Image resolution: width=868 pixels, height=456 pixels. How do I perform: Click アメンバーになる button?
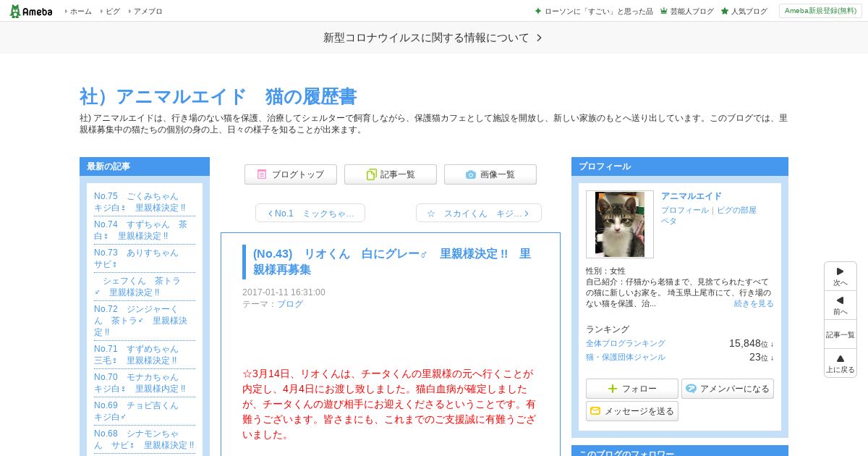pos(728,389)
